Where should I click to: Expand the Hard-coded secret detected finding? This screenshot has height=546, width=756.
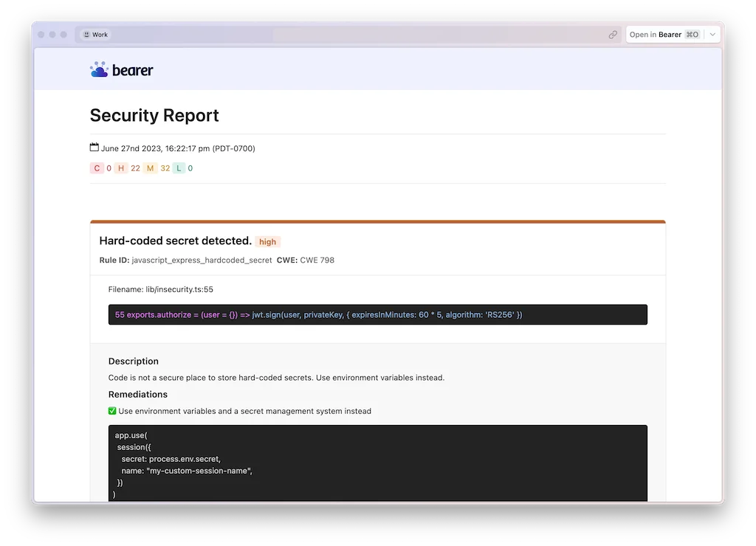pos(176,241)
